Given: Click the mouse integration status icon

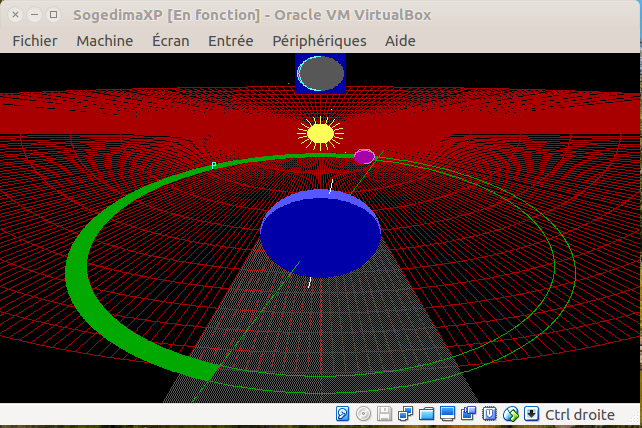Looking at the screenshot, I should [511, 414].
